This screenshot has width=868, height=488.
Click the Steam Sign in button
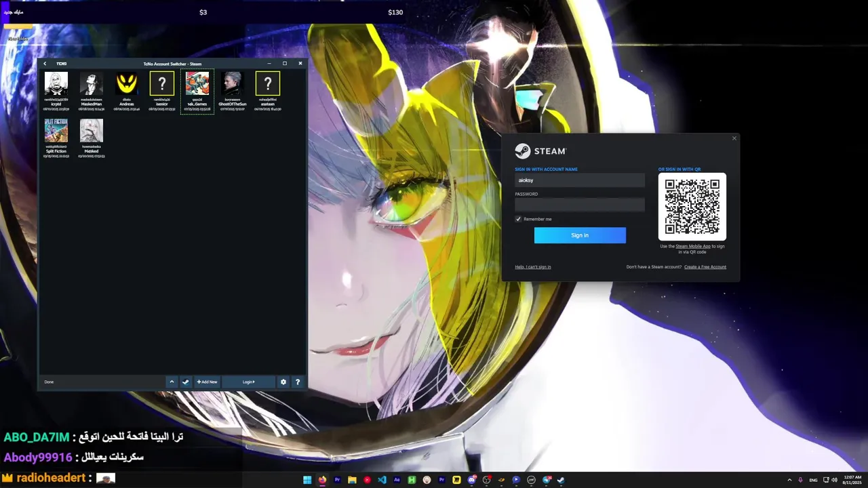point(580,235)
